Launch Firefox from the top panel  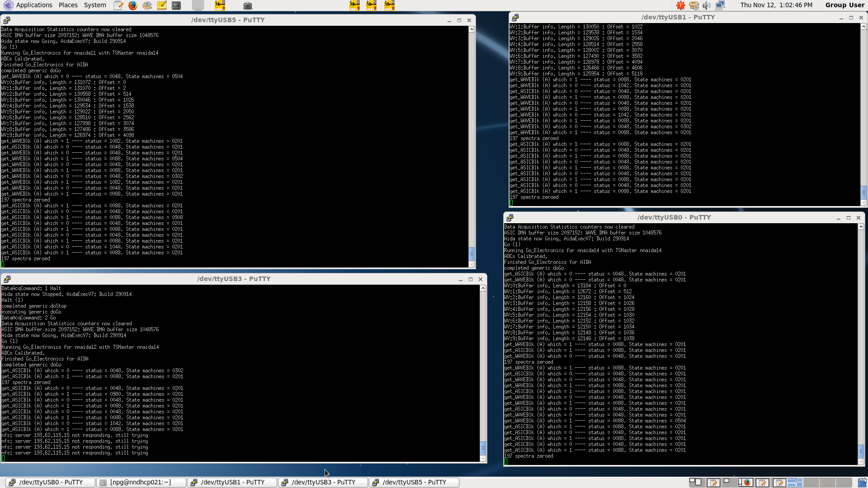[x=132, y=5]
